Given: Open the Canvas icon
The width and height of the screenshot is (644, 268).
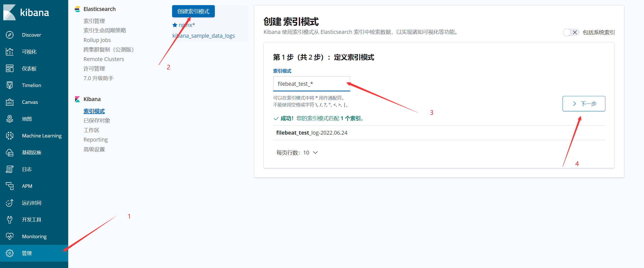Looking at the screenshot, I should click(10, 102).
